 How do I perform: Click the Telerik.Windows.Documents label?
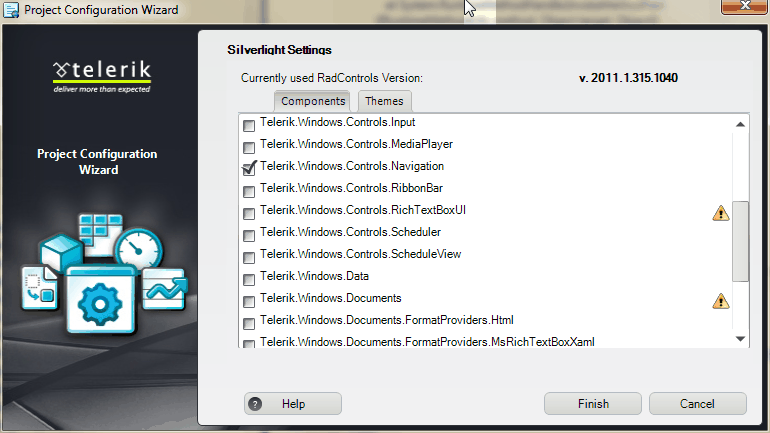tap(330, 298)
